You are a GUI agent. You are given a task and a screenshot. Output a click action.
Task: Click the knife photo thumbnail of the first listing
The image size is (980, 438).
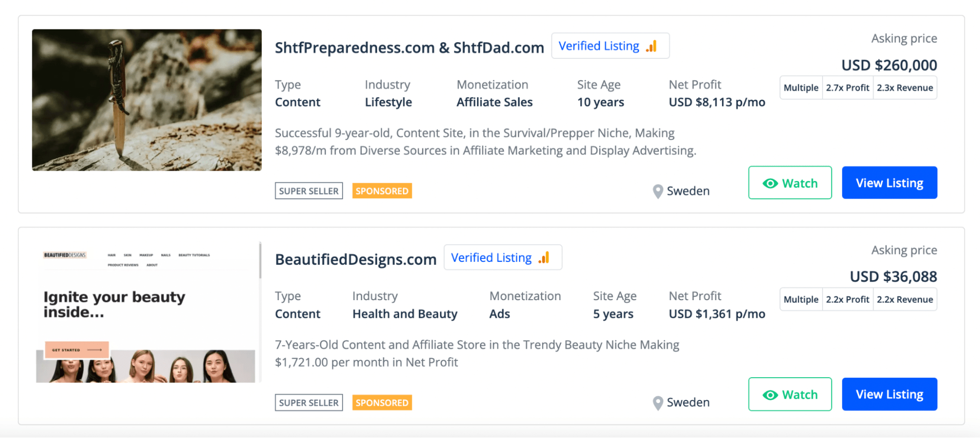pyautogui.click(x=147, y=100)
